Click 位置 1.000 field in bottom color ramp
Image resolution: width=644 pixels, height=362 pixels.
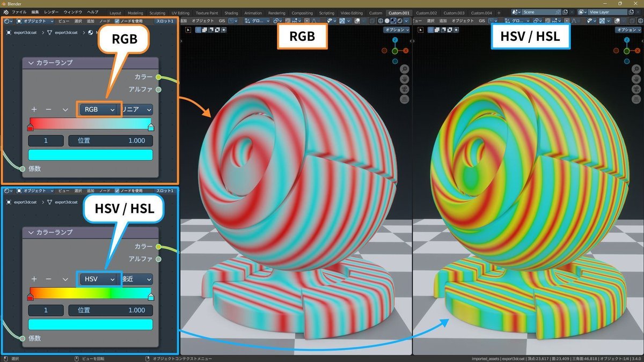[111, 310]
